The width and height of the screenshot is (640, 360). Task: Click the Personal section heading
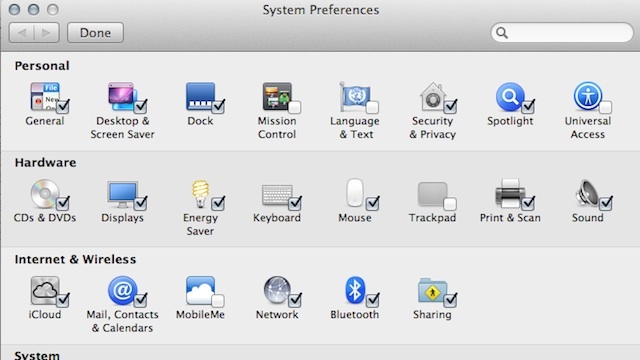42,66
